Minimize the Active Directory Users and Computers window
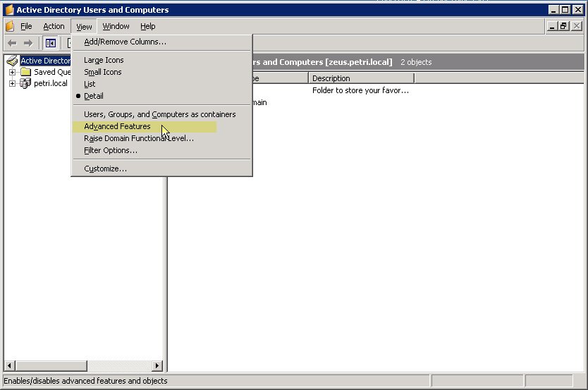 [553, 10]
